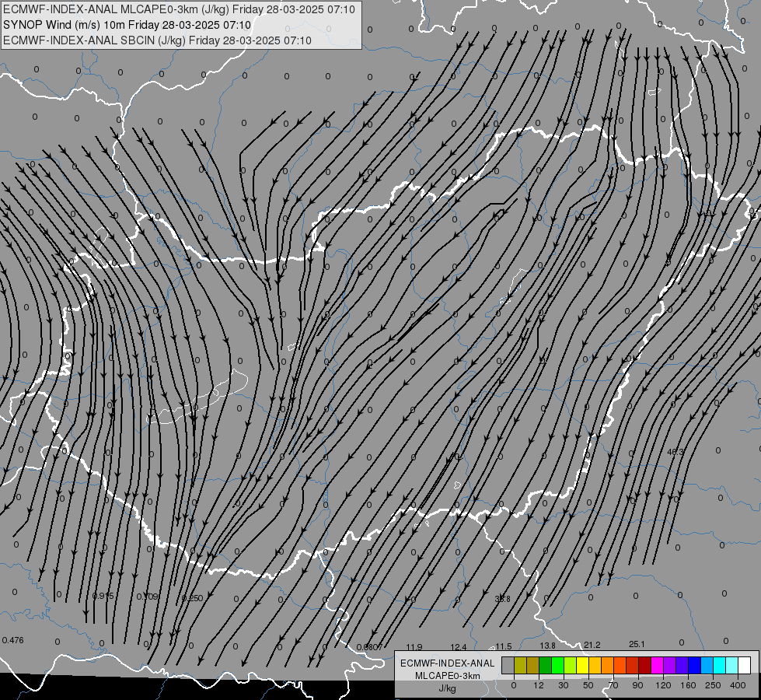
Task: Click the map value 13.8
Action: pyautogui.click(x=547, y=646)
